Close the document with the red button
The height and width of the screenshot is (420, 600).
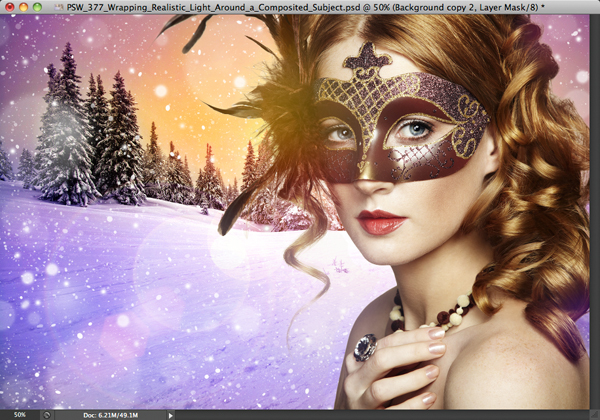(x=10, y=7)
